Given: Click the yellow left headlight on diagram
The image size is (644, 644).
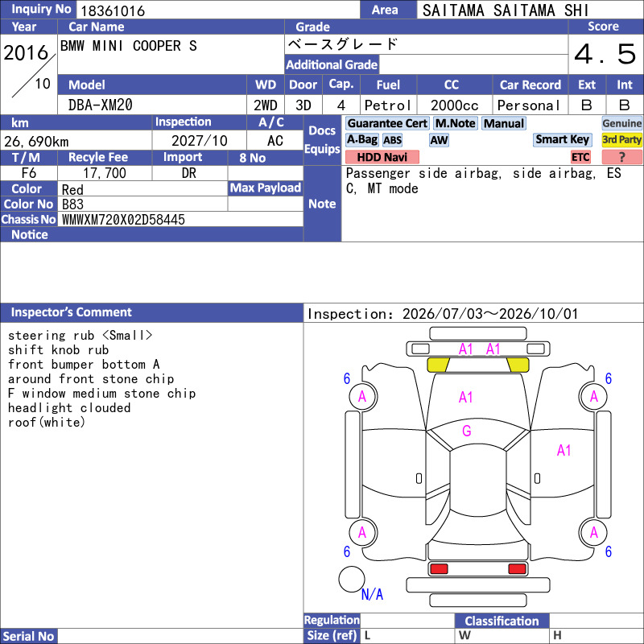Looking at the screenshot, I should [x=438, y=365].
